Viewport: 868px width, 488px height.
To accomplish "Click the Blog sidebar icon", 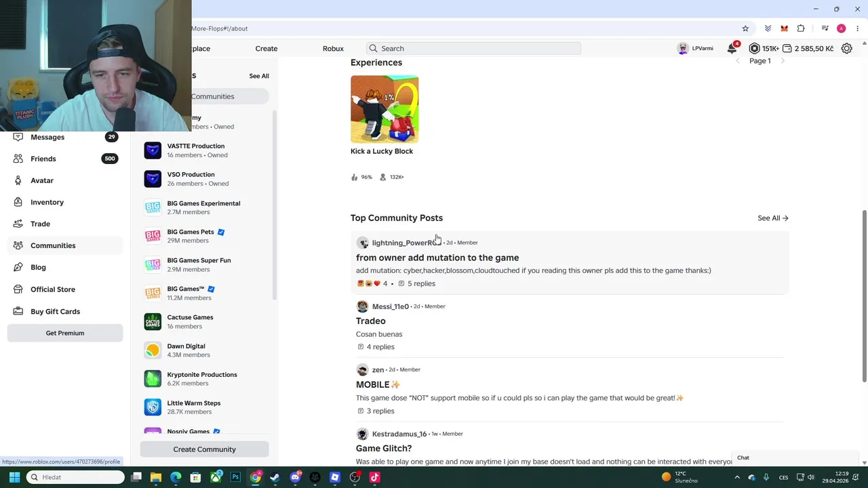I will (x=18, y=267).
